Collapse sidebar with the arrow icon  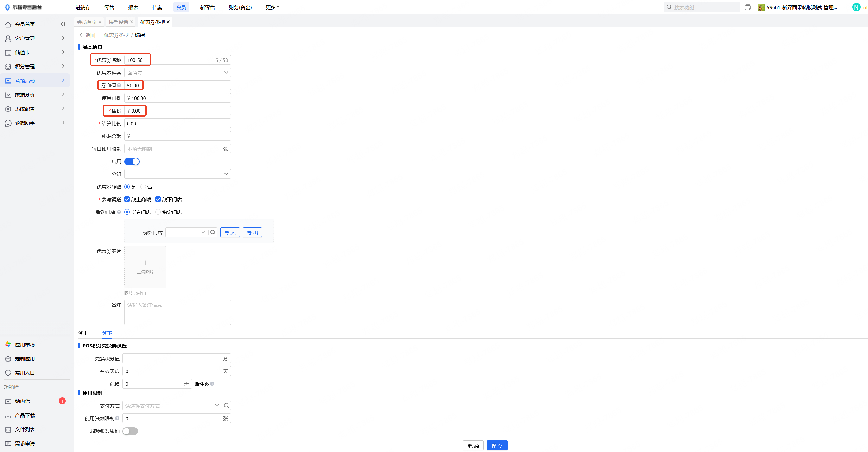63,24
